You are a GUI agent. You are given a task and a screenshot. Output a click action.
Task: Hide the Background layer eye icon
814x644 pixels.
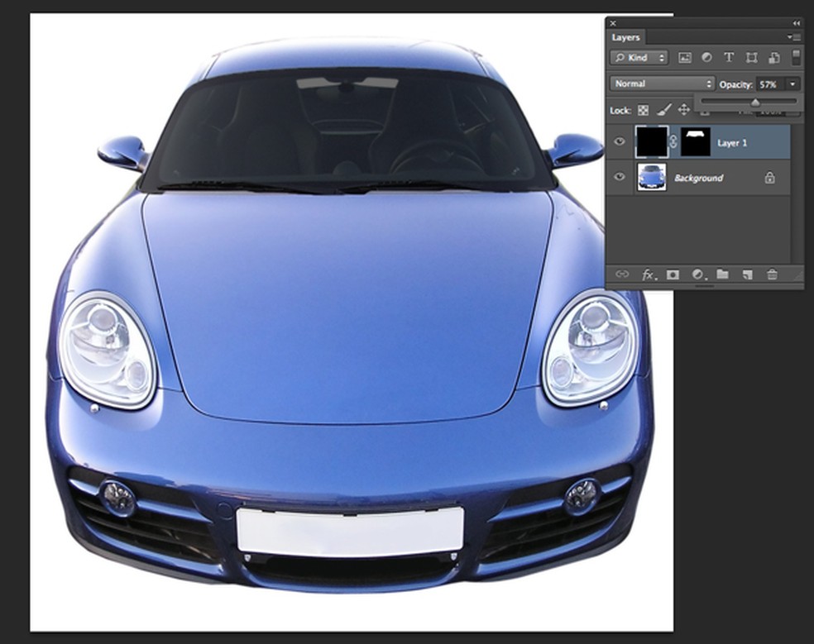(x=619, y=178)
